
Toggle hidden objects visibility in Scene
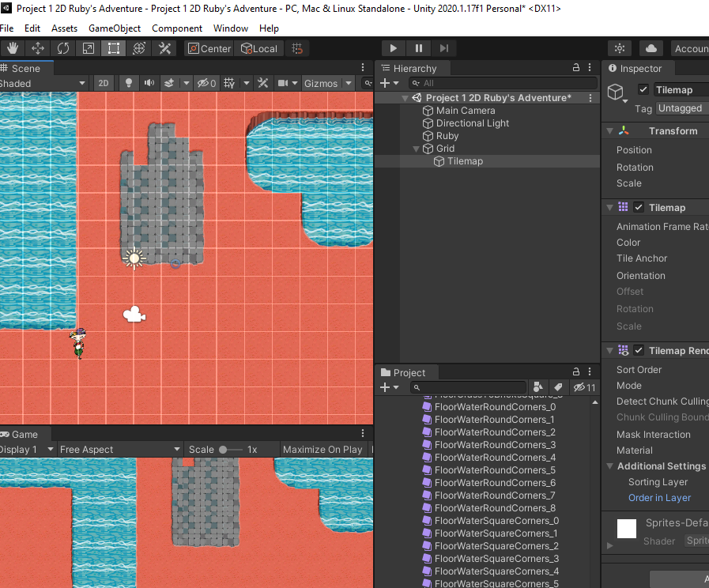pos(207,83)
